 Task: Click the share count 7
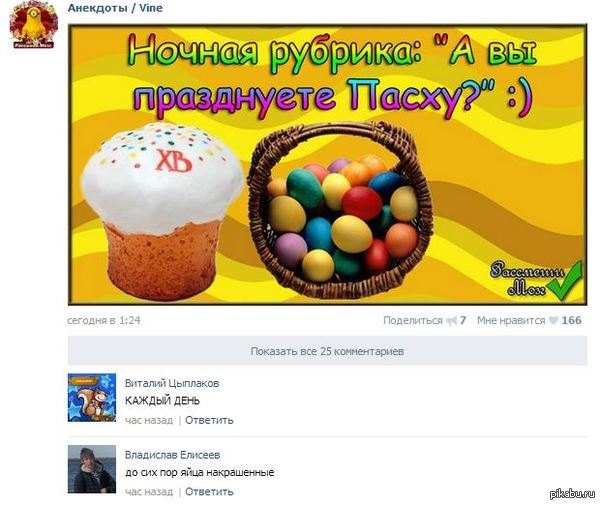pos(463,320)
